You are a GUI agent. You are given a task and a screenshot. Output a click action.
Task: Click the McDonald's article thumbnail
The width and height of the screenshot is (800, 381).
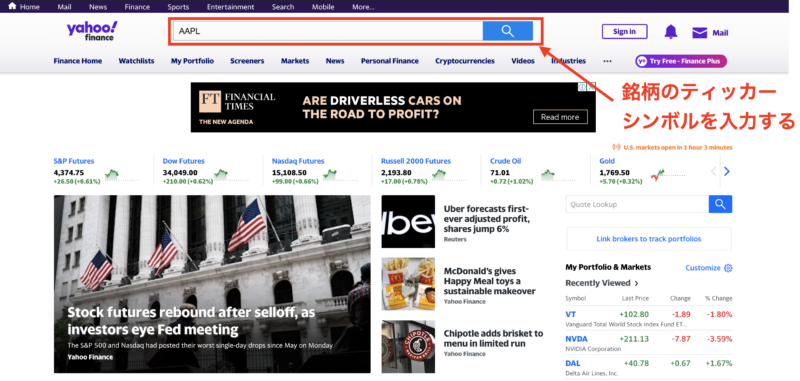408,284
